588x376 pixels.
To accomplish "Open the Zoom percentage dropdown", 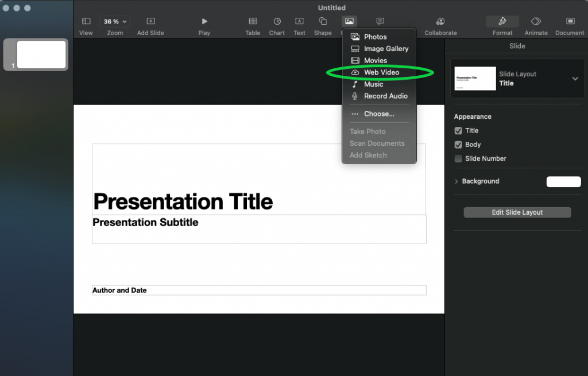I will pyautogui.click(x=115, y=22).
